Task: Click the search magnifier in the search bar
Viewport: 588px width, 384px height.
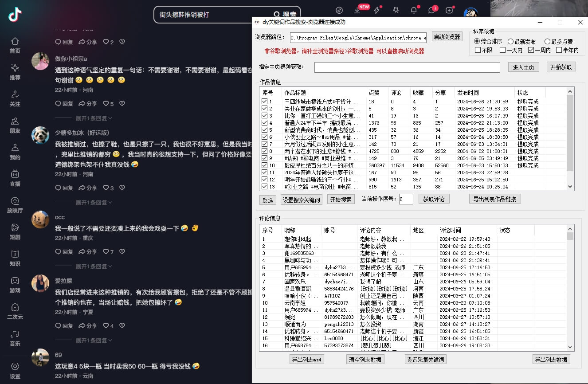Action: click(x=276, y=14)
